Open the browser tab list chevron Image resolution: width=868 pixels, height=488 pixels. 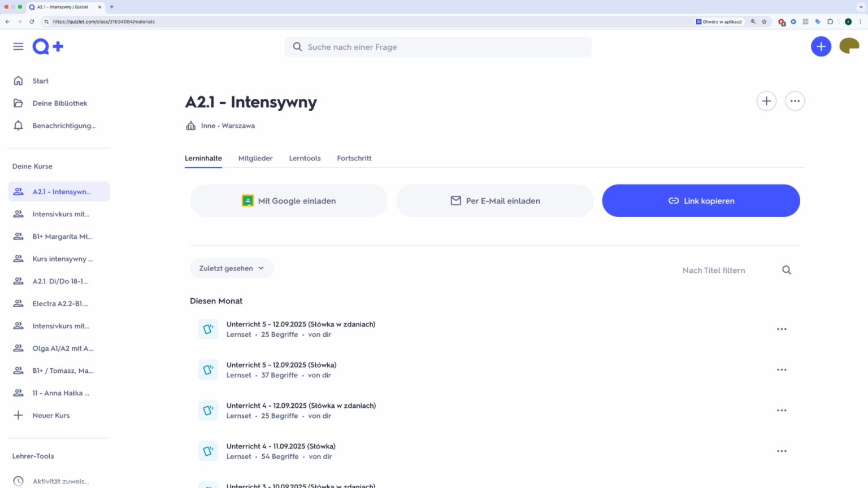(861, 7)
